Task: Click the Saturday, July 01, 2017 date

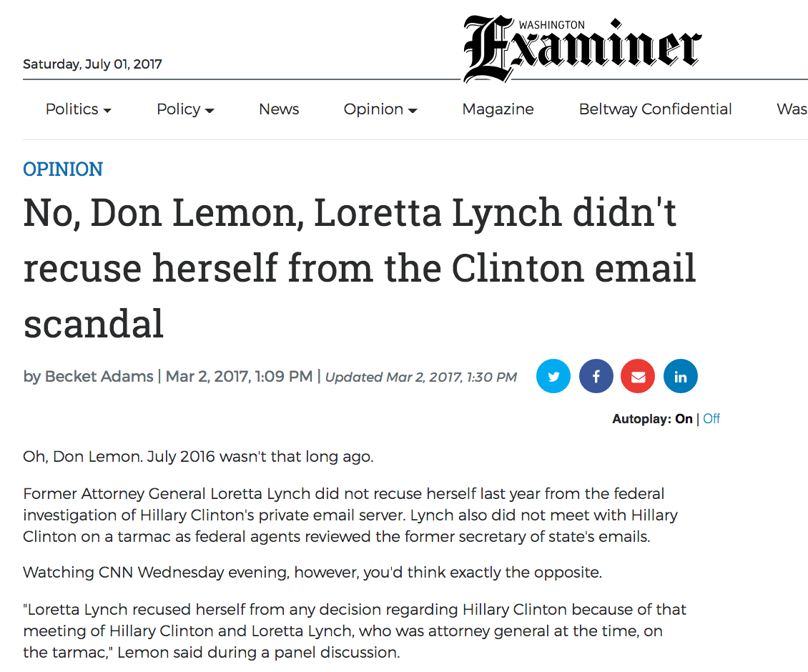Action: [92, 64]
